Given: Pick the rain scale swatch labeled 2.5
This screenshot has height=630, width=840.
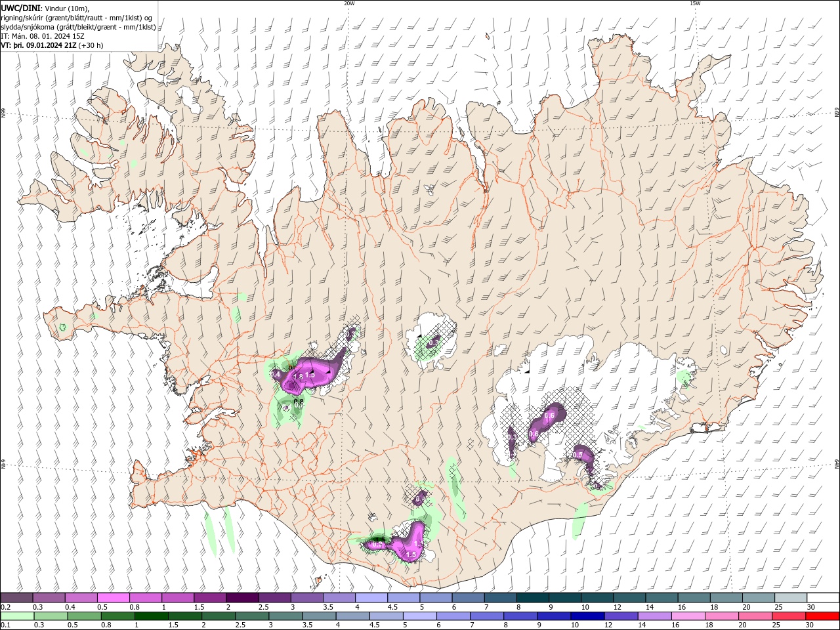Looking at the screenshot, I should tap(252, 616).
